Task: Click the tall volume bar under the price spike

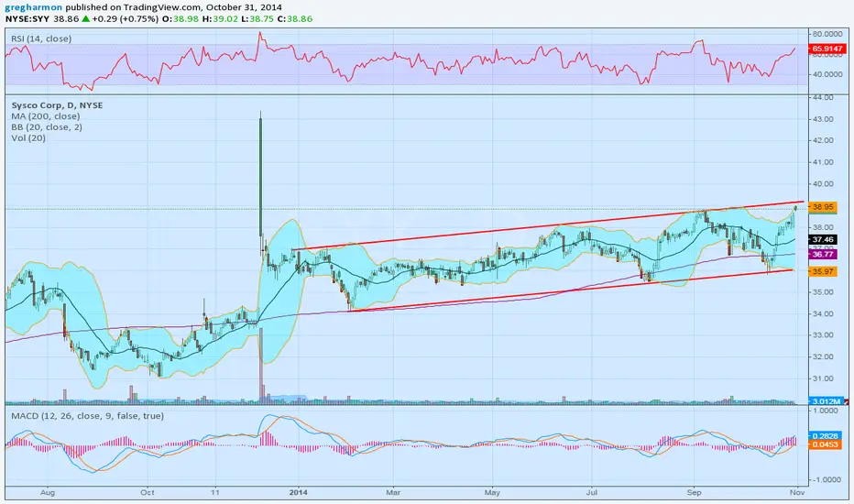Action: (261, 367)
